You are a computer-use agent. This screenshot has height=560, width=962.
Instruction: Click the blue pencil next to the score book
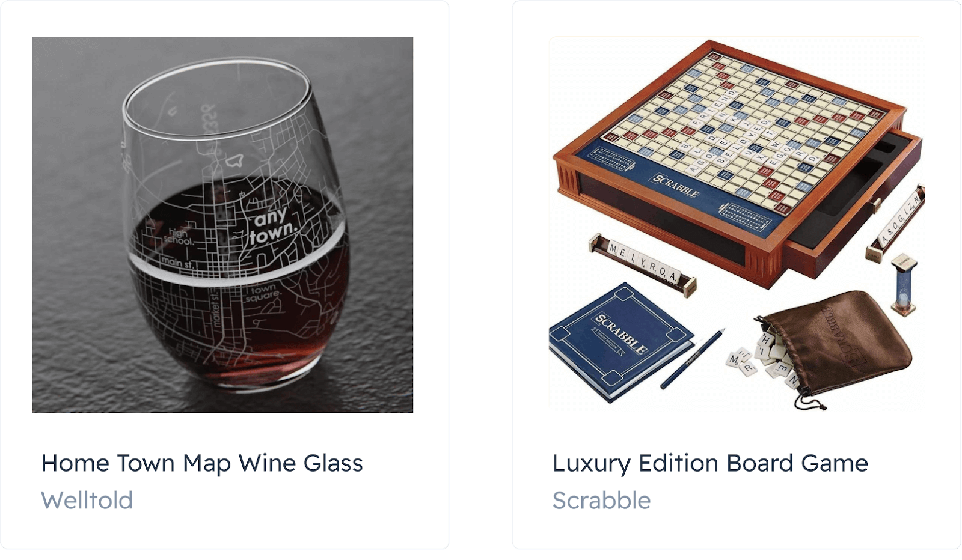pyautogui.click(x=693, y=359)
